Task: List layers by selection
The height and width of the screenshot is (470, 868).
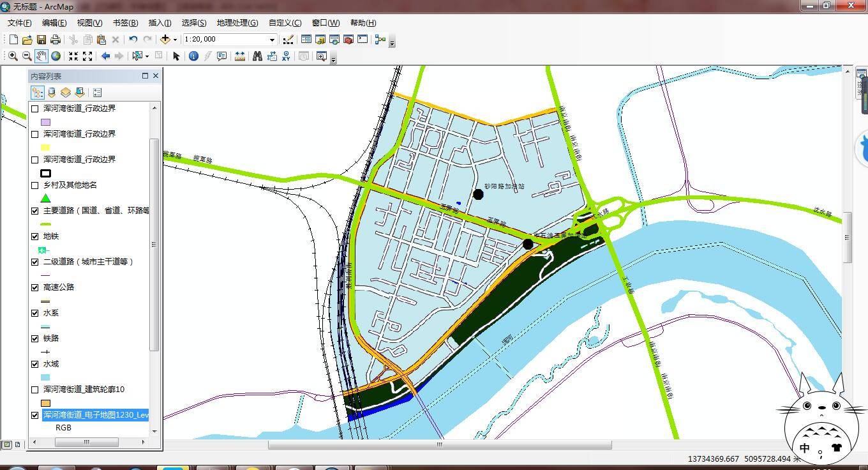Action: (x=80, y=93)
